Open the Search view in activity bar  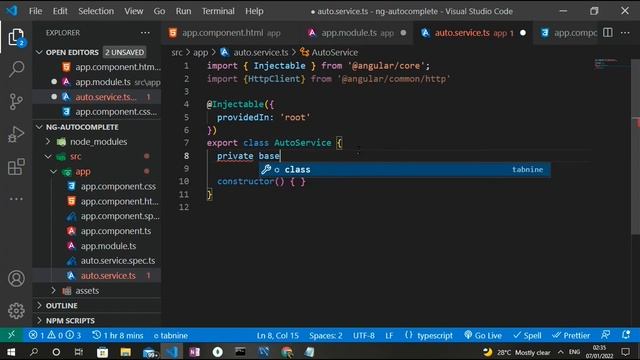pyautogui.click(x=16, y=69)
